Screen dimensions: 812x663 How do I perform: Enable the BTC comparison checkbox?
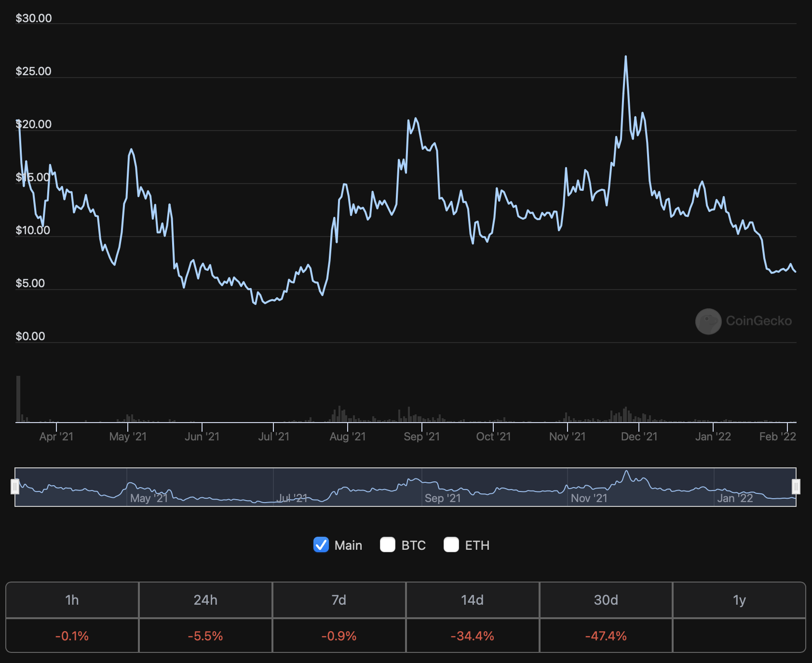point(388,544)
